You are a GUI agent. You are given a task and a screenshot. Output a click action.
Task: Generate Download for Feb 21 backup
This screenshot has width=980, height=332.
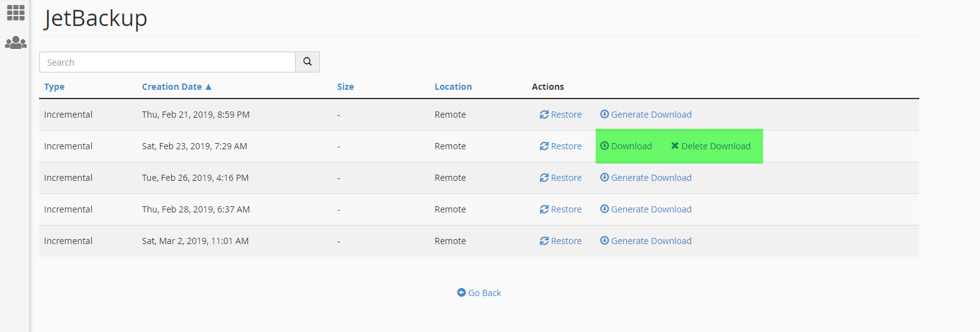pyautogui.click(x=646, y=115)
